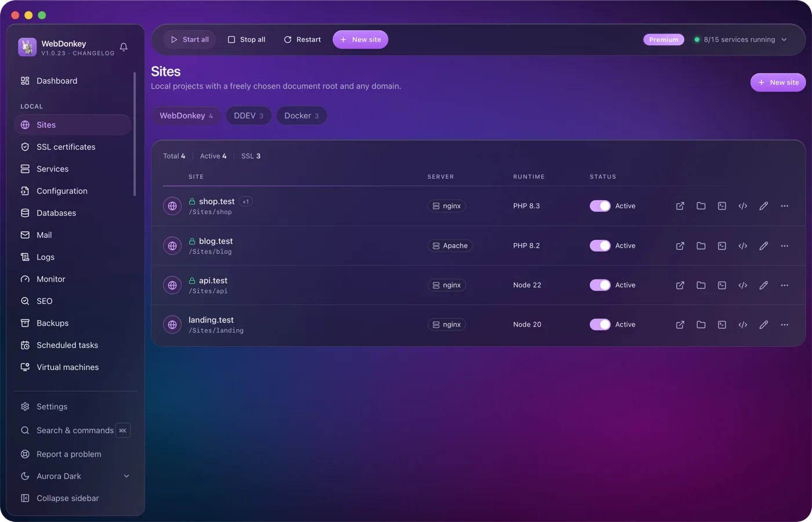812x522 pixels.
Task: Click the Premium badge
Action: pyautogui.click(x=664, y=39)
